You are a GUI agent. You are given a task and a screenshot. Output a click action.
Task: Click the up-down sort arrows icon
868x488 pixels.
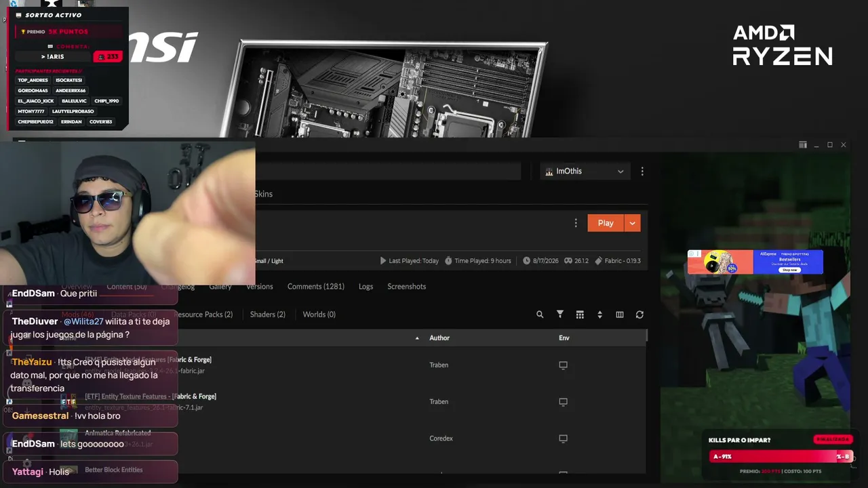[x=599, y=314]
